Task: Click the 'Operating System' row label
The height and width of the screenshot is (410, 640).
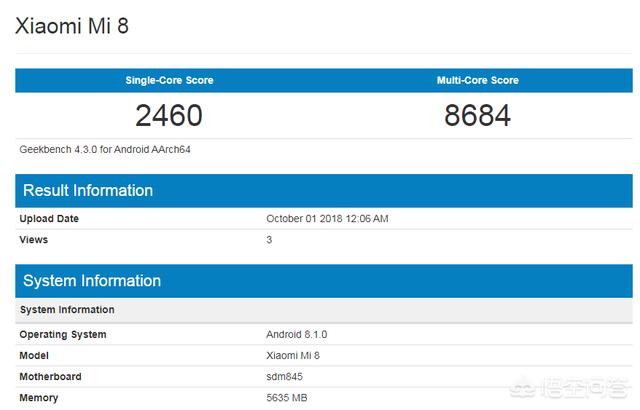Action: [x=63, y=335]
